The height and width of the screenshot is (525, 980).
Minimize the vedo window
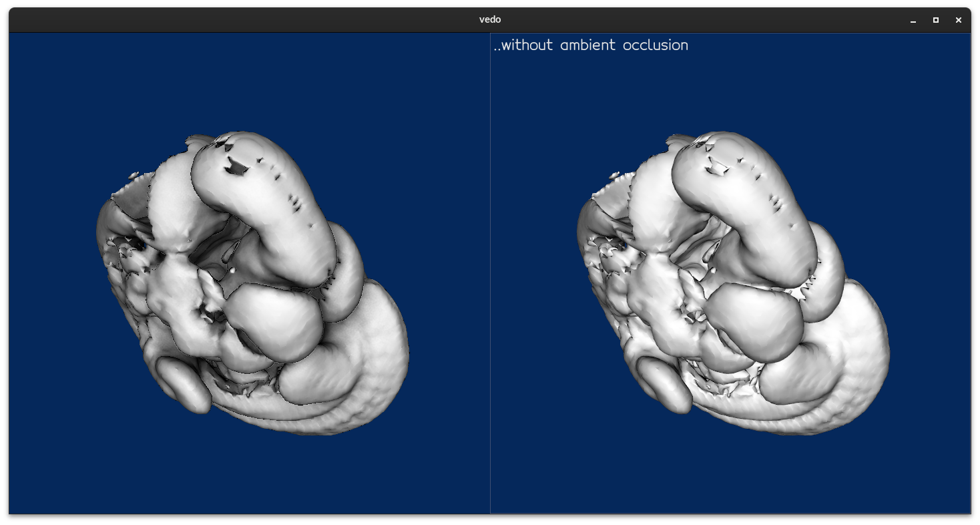(912, 20)
